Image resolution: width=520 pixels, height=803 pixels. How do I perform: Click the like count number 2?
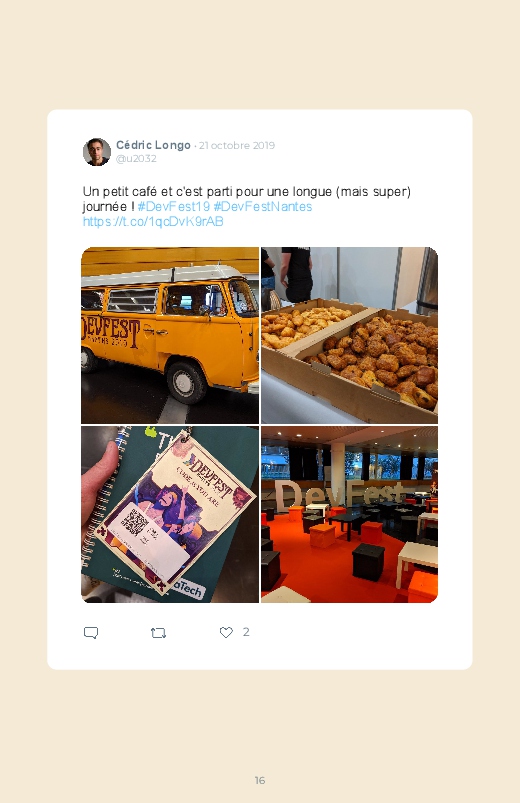coord(246,632)
